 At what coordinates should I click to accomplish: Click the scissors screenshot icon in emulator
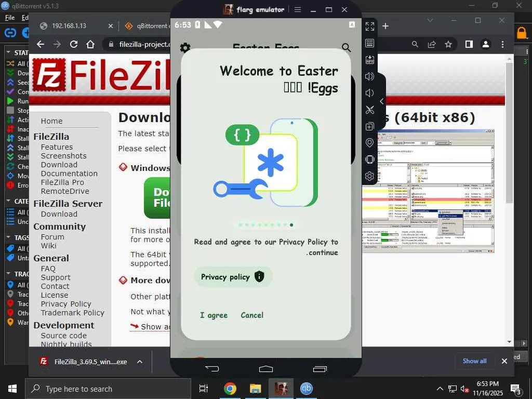(x=370, y=110)
